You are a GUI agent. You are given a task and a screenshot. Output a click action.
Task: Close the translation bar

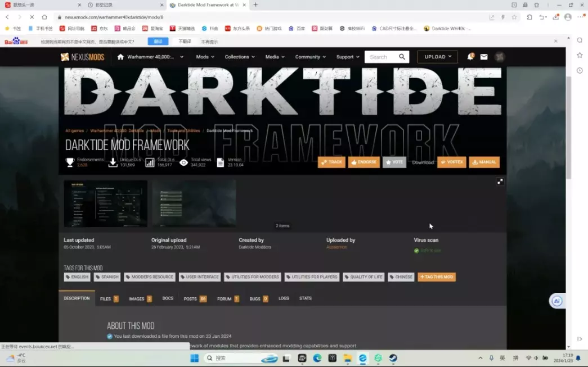pos(556,41)
